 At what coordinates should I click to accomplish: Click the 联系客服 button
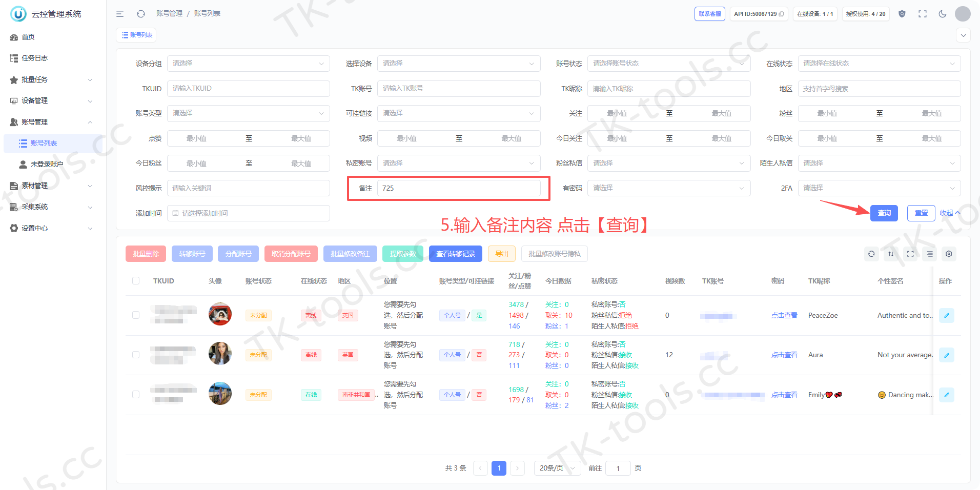click(x=710, y=14)
